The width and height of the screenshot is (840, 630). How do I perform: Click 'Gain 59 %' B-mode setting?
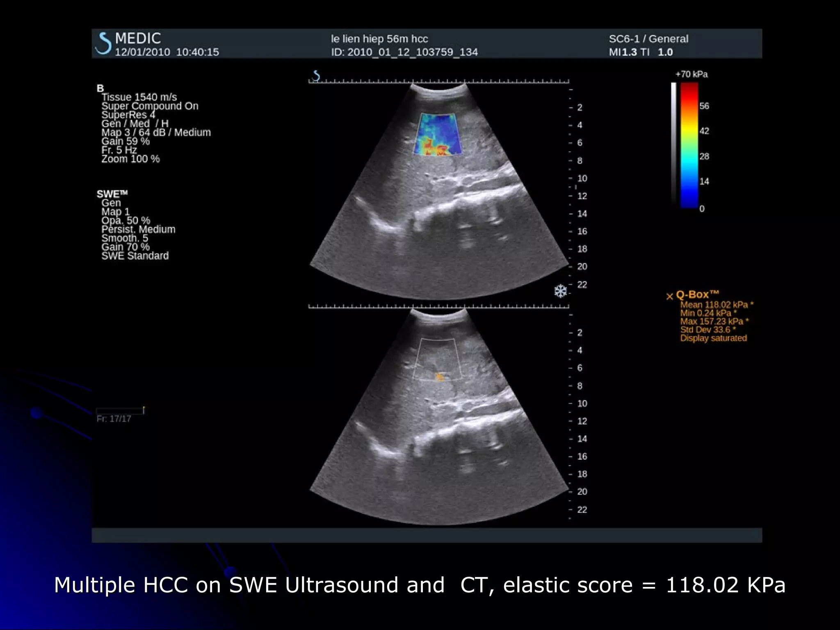(126, 141)
